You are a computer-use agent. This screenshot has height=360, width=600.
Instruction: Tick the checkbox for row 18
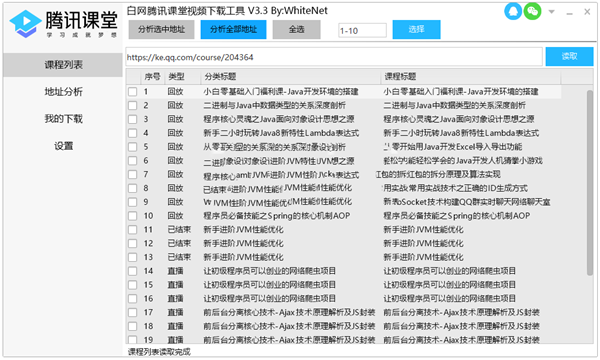pyautogui.click(x=132, y=326)
